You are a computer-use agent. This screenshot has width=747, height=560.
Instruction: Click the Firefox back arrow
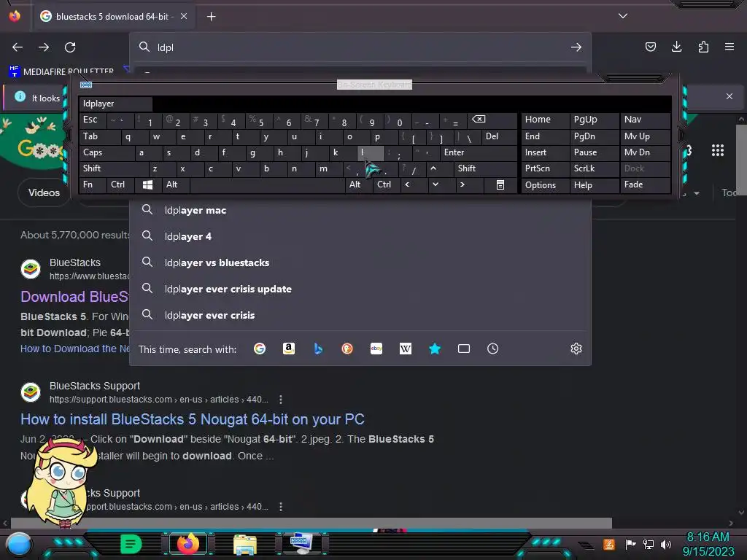18,47
